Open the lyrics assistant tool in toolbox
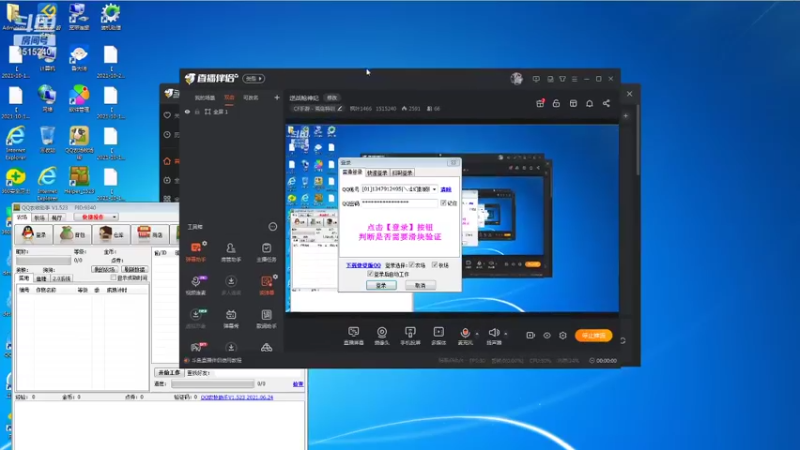800x450 pixels. click(266, 318)
